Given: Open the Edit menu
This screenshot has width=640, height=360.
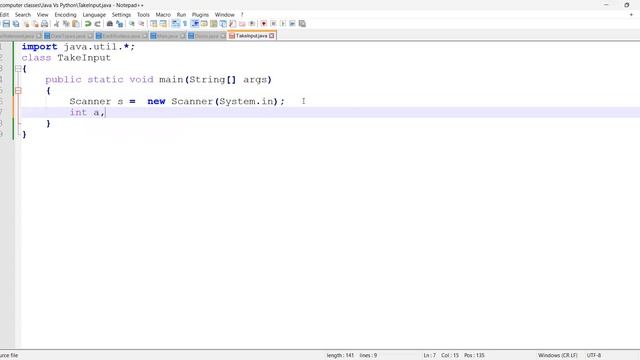Looking at the screenshot, I should coord(4,15).
